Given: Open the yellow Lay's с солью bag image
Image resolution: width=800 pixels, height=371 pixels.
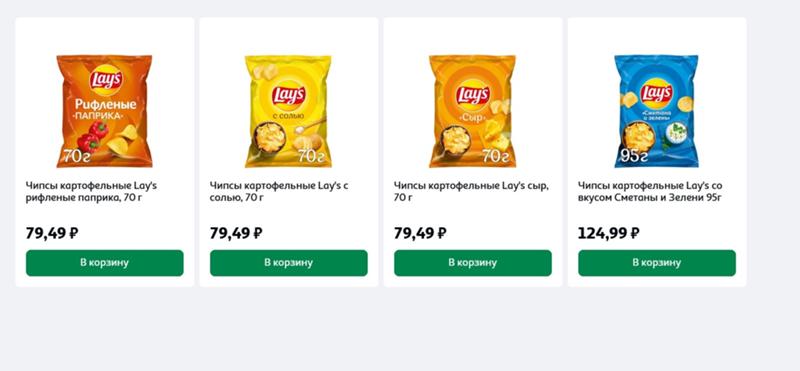Looking at the screenshot, I should (288, 111).
